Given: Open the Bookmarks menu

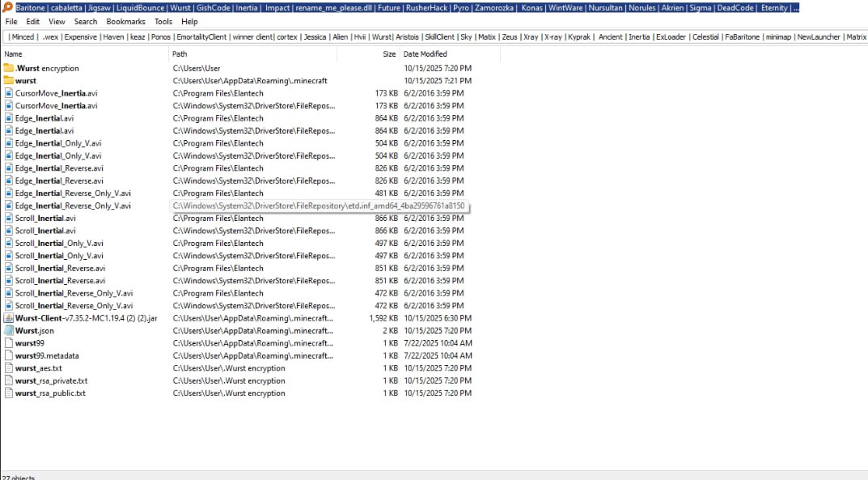Looking at the screenshot, I should click(126, 22).
